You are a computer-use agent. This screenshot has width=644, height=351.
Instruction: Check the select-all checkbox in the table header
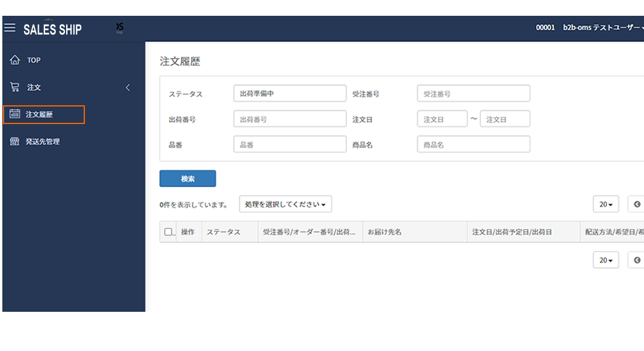[x=168, y=231]
